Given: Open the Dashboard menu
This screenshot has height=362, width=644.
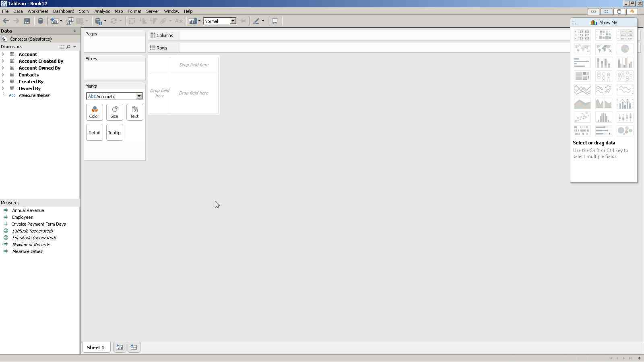Looking at the screenshot, I should click(64, 11).
